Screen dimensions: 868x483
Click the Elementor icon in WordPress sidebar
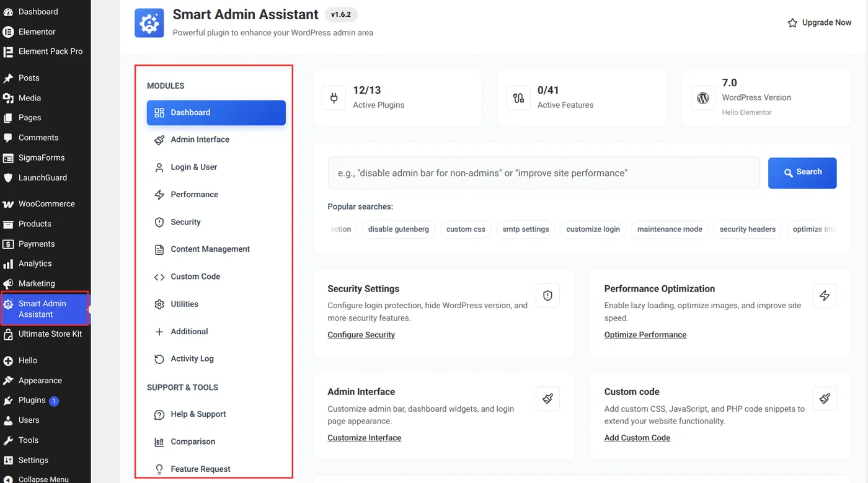tap(8, 32)
